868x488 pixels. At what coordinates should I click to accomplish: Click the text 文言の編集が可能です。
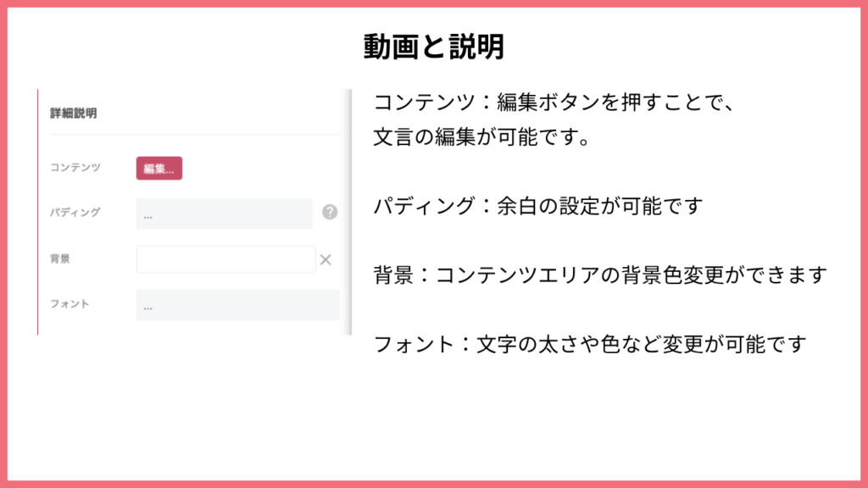pos(483,136)
